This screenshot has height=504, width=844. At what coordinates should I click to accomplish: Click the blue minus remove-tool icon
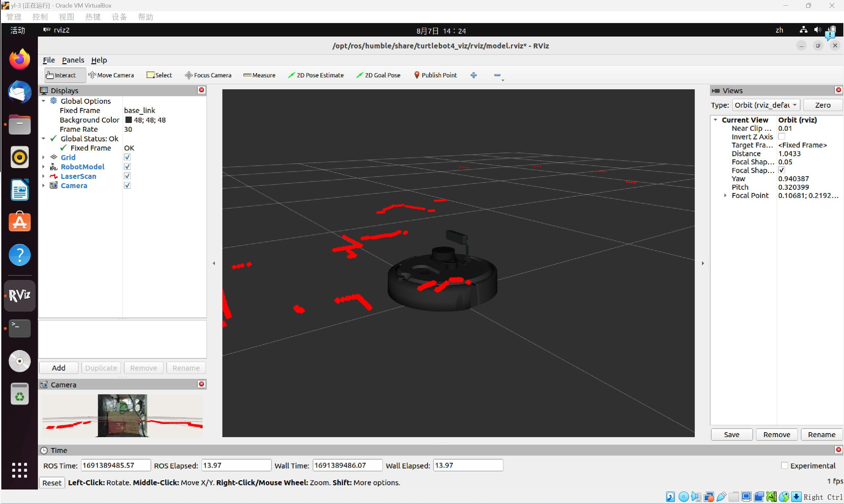(x=497, y=75)
